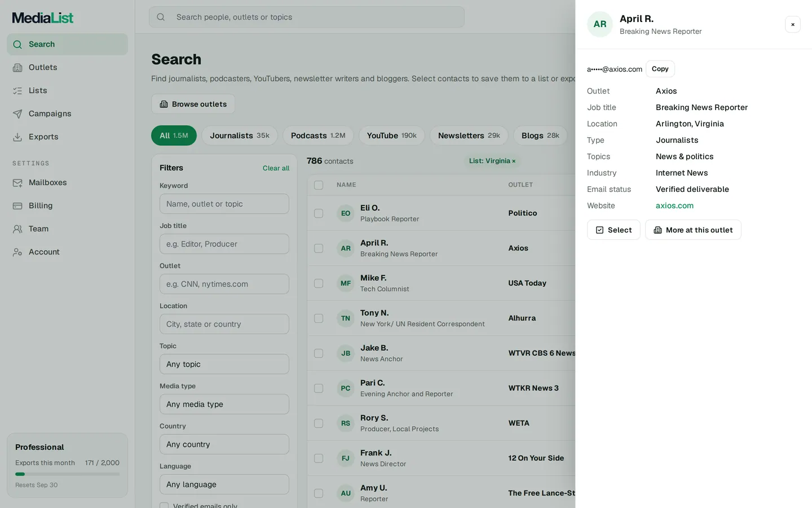Image resolution: width=812 pixels, height=508 pixels.
Task: Click the FJ avatar for Frank J.
Action: [x=346, y=458]
